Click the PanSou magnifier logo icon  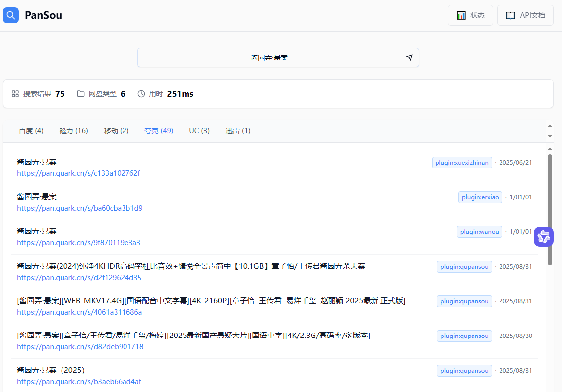pos(11,15)
